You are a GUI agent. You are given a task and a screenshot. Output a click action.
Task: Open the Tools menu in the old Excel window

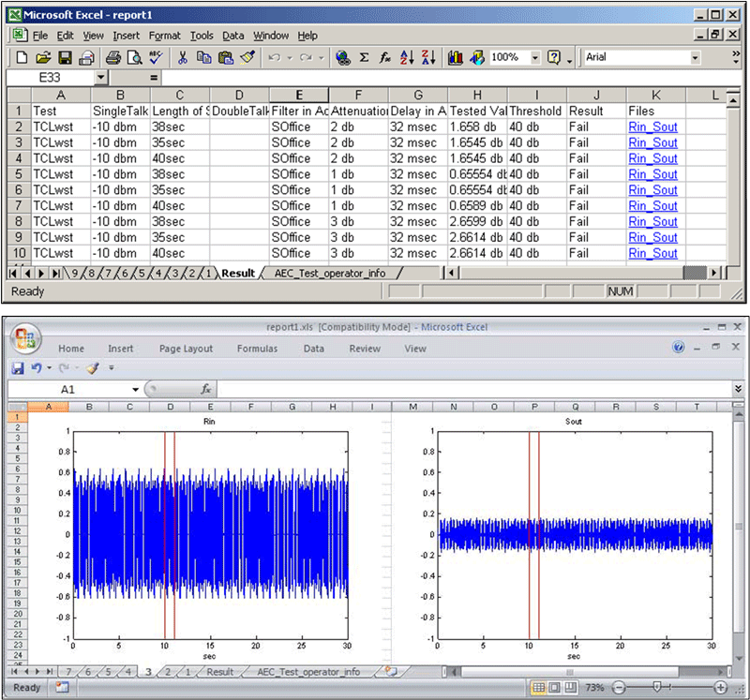[x=202, y=36]
